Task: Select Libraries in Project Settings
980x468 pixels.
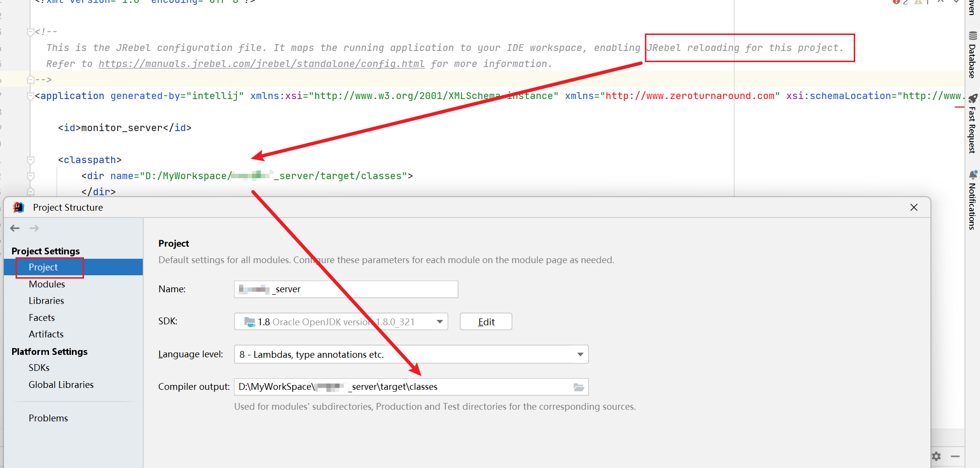Action: pos(46,301)
